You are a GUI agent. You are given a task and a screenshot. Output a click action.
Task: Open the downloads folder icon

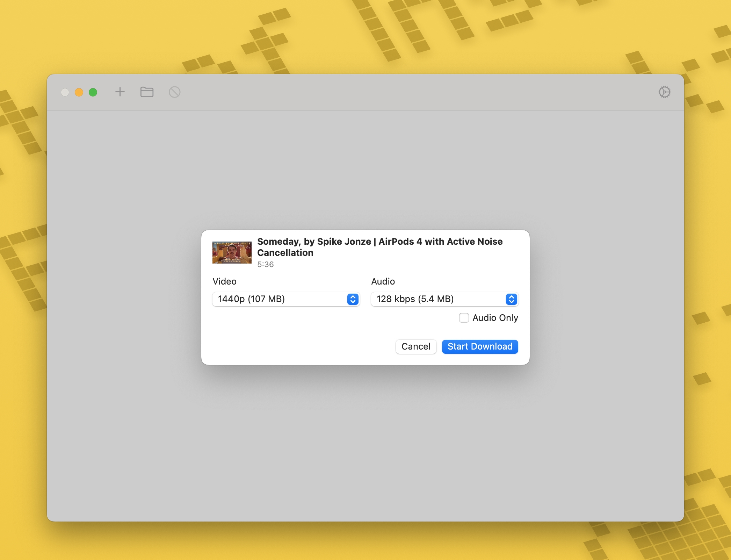[x=147, y=92]
